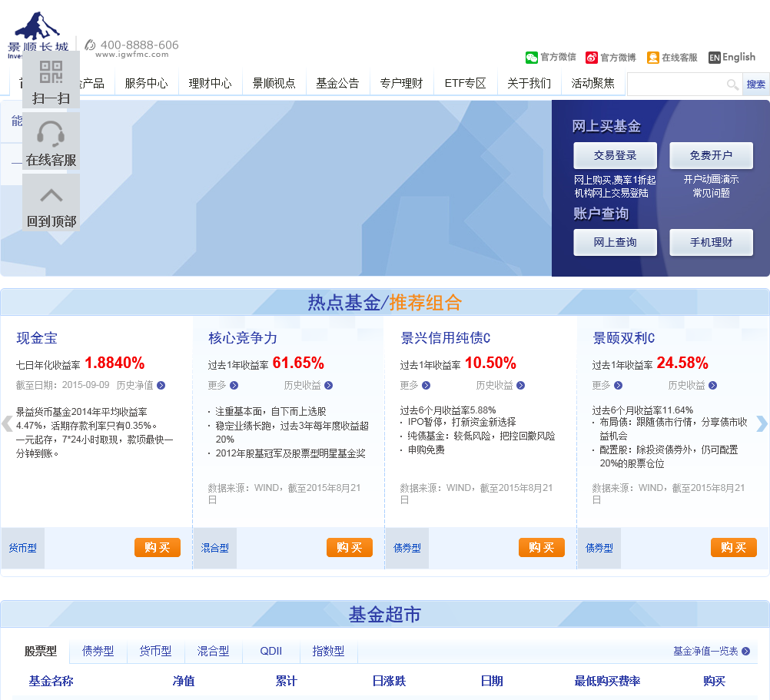Viewport: 770px width, 700px height.
Task: Click the 手机理财 button
Action: [711, 243]
